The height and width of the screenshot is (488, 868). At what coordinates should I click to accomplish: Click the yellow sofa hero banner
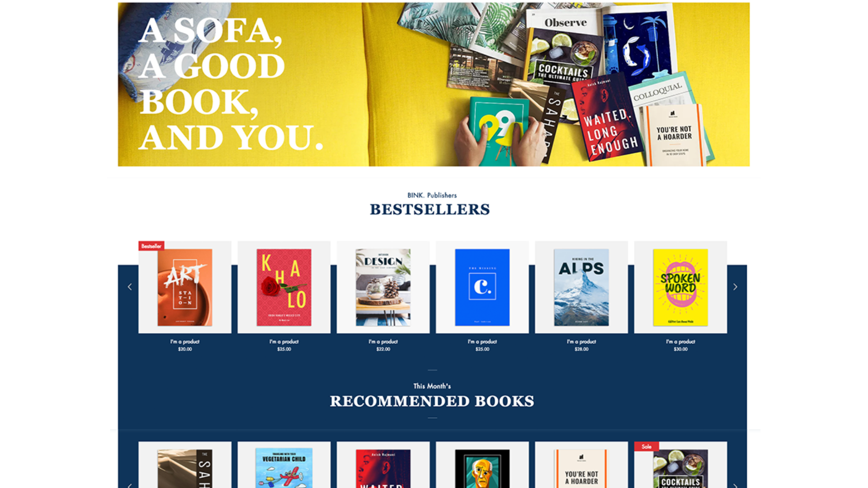pos(434,84)
